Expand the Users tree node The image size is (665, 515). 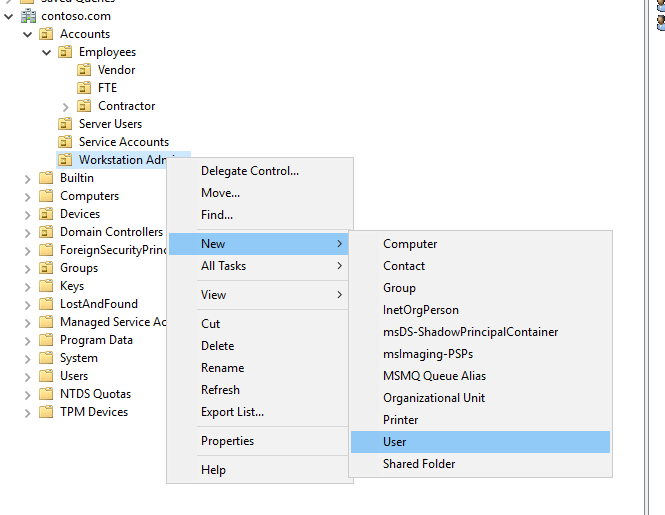[x=28, y=377]
